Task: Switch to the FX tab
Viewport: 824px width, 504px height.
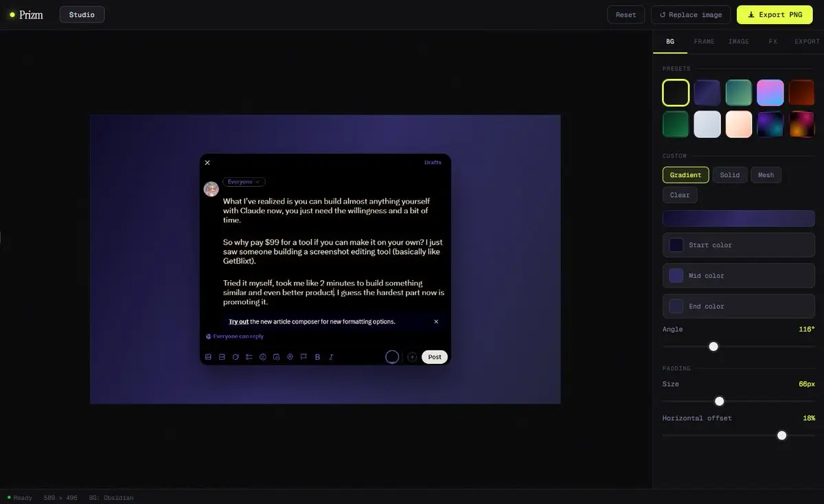Action: pos(773,41)
